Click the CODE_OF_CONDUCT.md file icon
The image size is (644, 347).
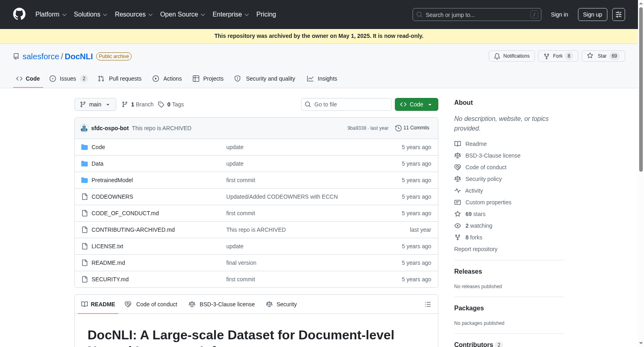(x=85, y=213)
